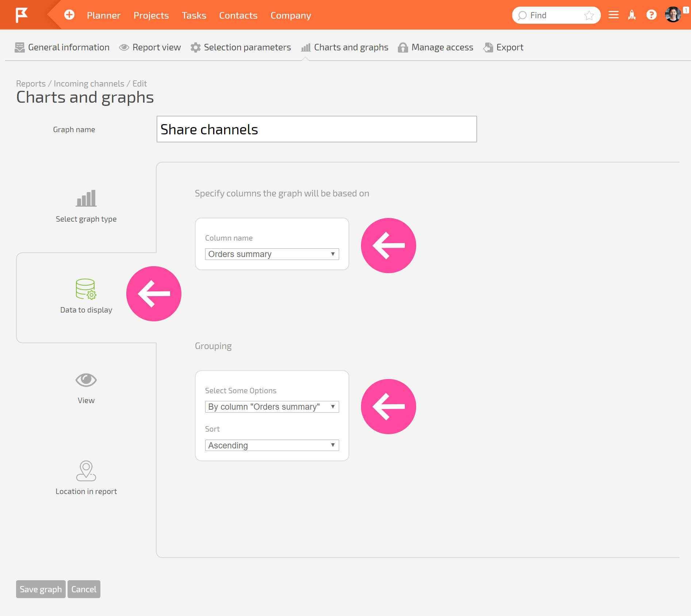The width and height of the screenshot is (691, 616).
Task: Select the Location in report step label
Action: pos(86,491)
